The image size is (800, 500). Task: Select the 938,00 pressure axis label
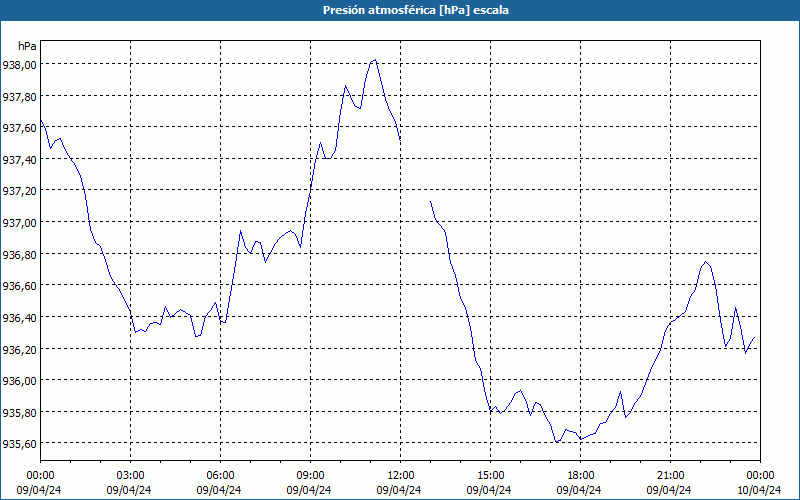19,64
